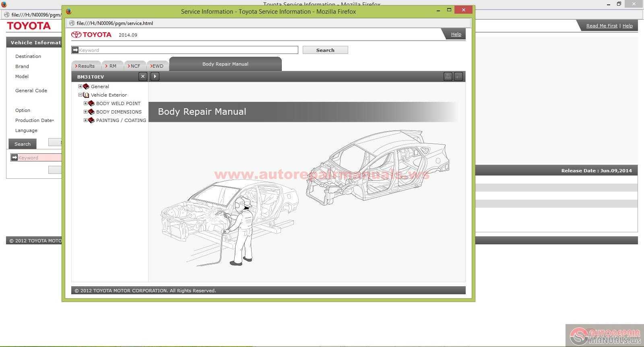Click the PAINTING / COATING book icon
Screen dimensions: 644x347
[91, 120]
